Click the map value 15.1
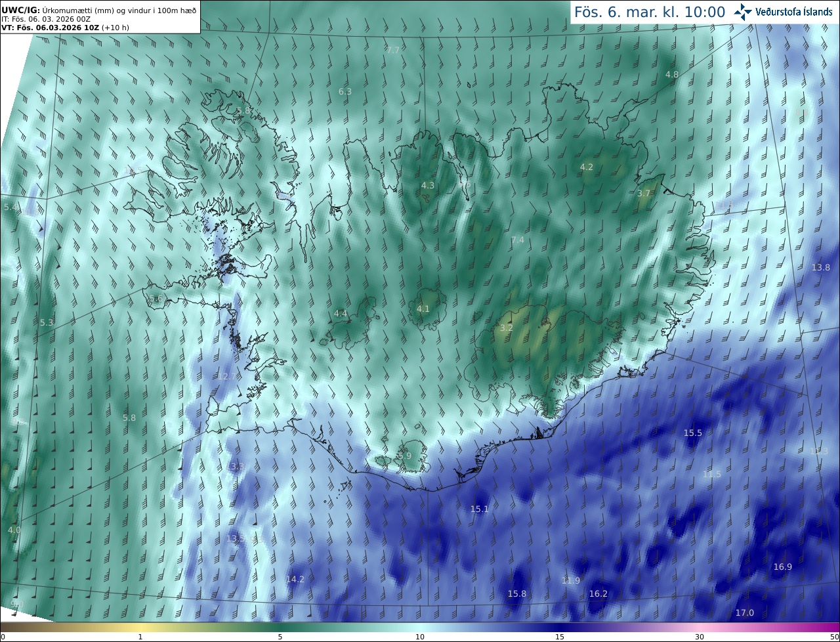The height and width of the screenshot is (642, 840). 480,509
